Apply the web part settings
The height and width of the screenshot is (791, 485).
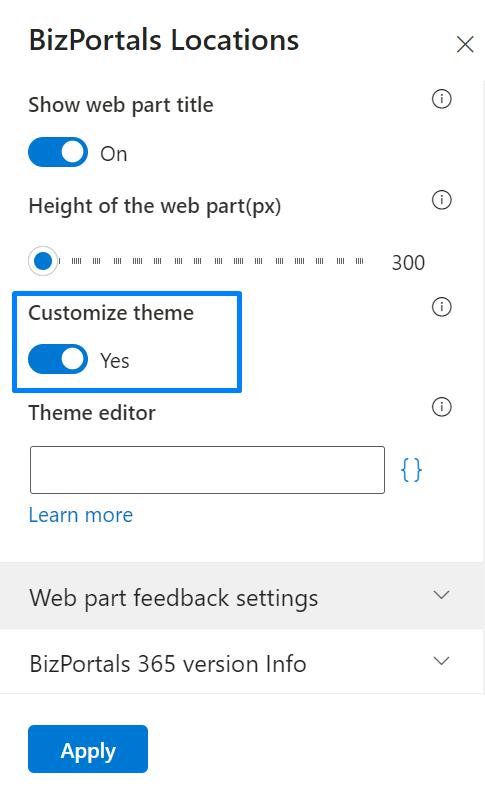click(88, 749)
